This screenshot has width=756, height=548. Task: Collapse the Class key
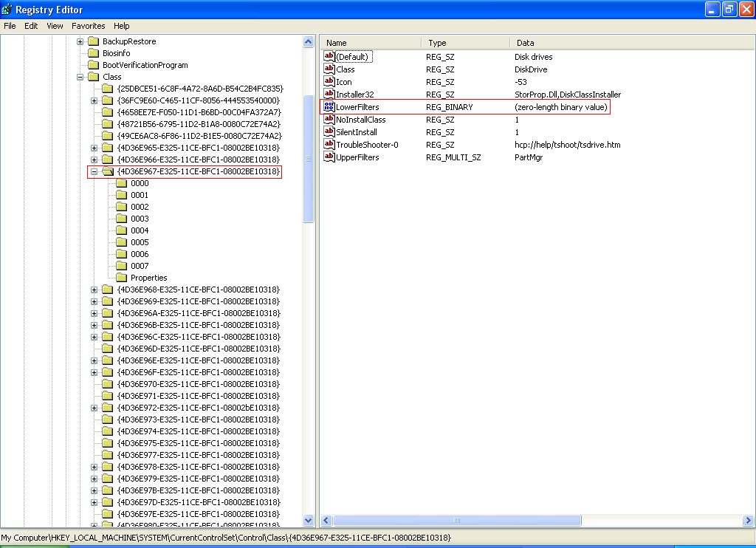pos(80,77)
